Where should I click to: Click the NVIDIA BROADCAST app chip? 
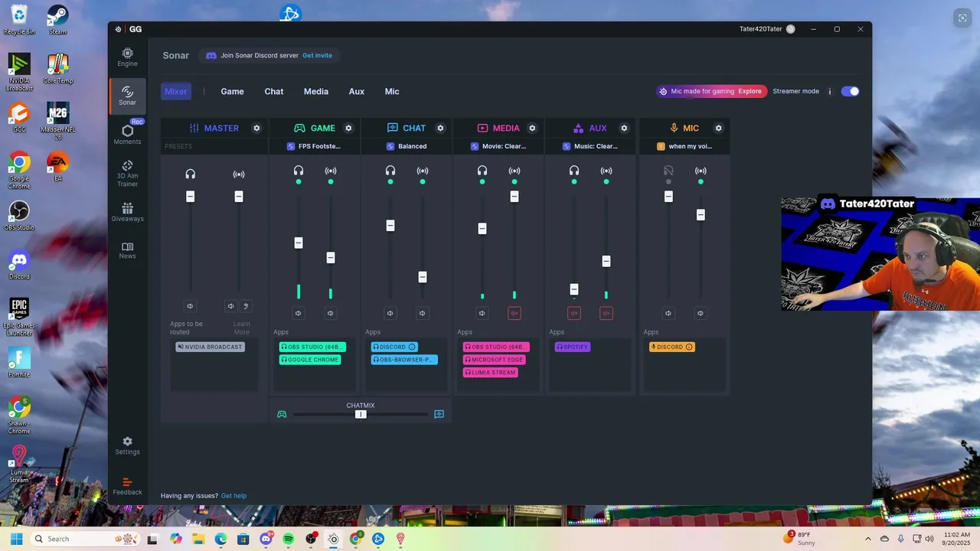tap(210, 347)
